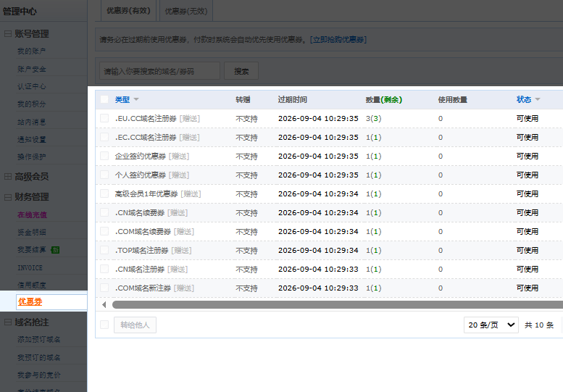This screenshot has width=563, height=392.
Task: Open 操作保护 in the sidebar
Action: pos(32,157)
